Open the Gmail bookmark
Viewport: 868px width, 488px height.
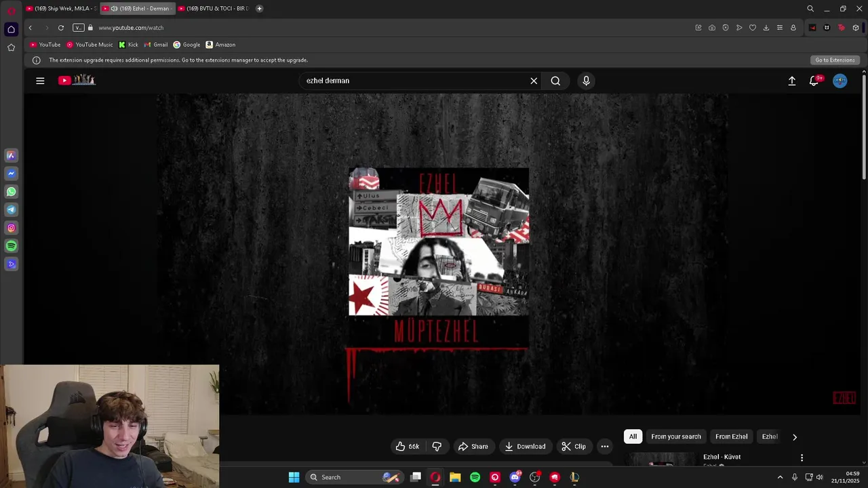pyautogui.click(x=156, y=45)
